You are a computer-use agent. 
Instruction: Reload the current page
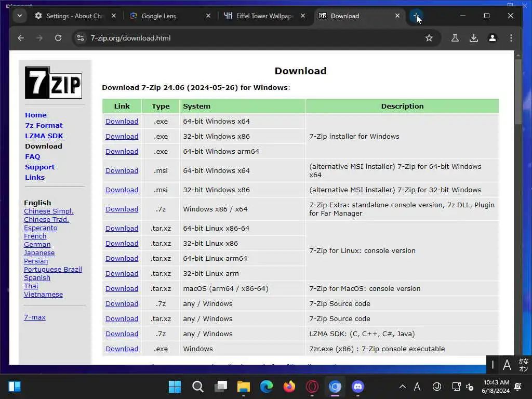tap(58, 38)
